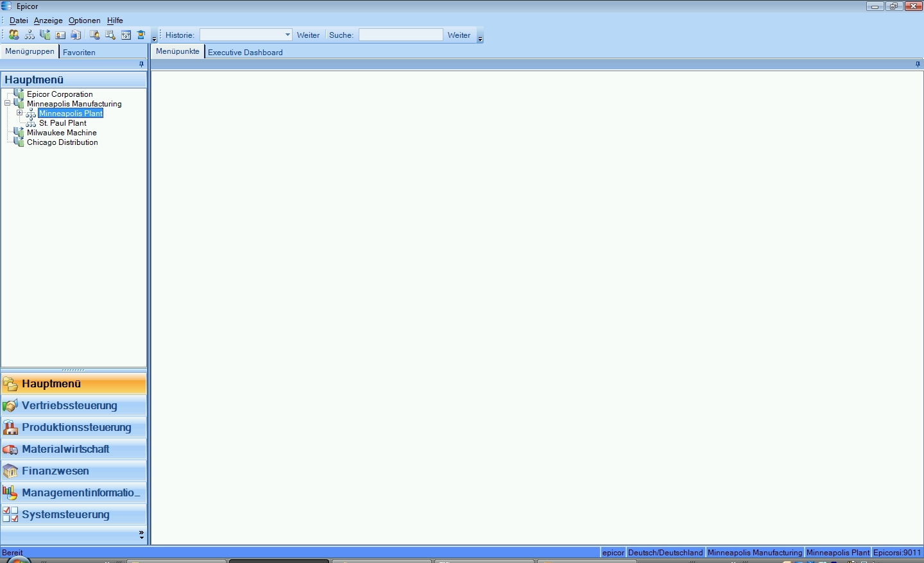This screenshot has height=563, width=924.
Task: Click the Chicago Distribution company icon
Action: coord(19,142)
